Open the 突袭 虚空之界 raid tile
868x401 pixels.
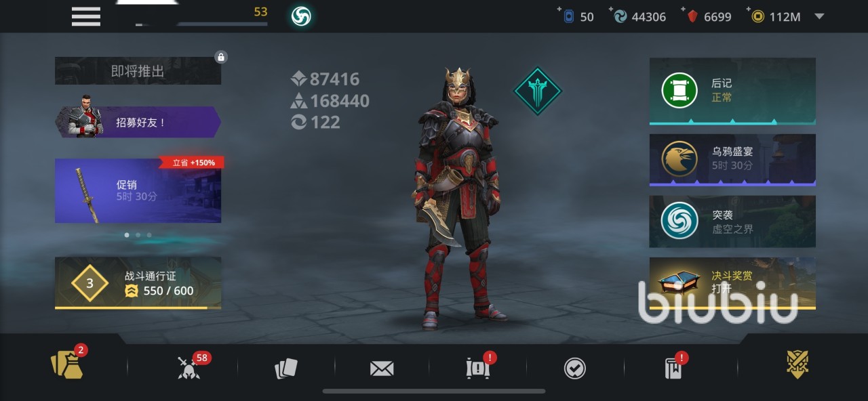point(732,221)
